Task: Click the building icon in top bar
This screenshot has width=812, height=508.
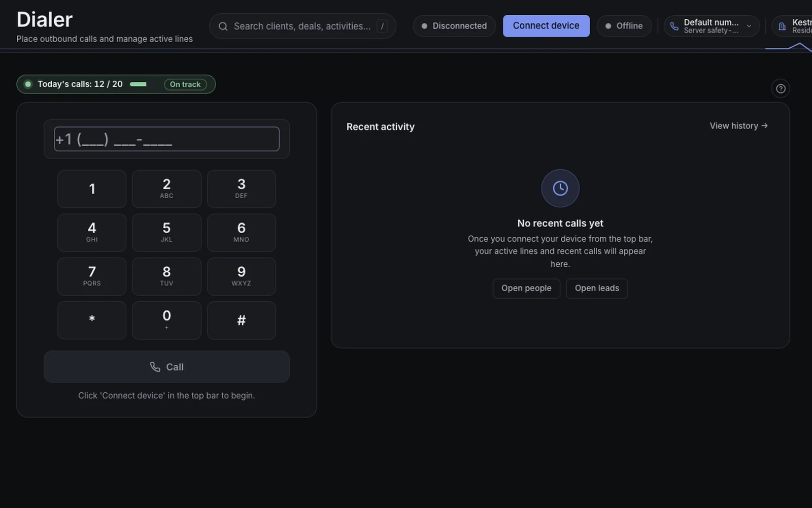Action: click(782, 26)
